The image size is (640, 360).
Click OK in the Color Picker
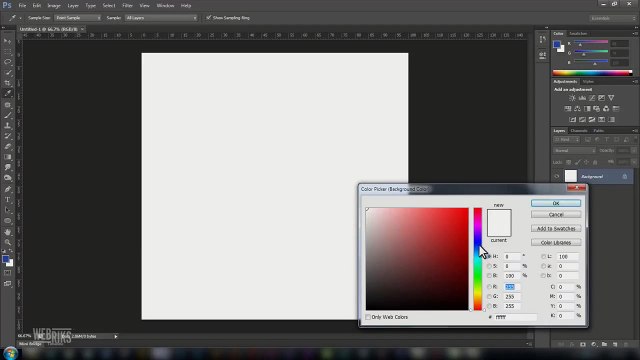(556, 203)
